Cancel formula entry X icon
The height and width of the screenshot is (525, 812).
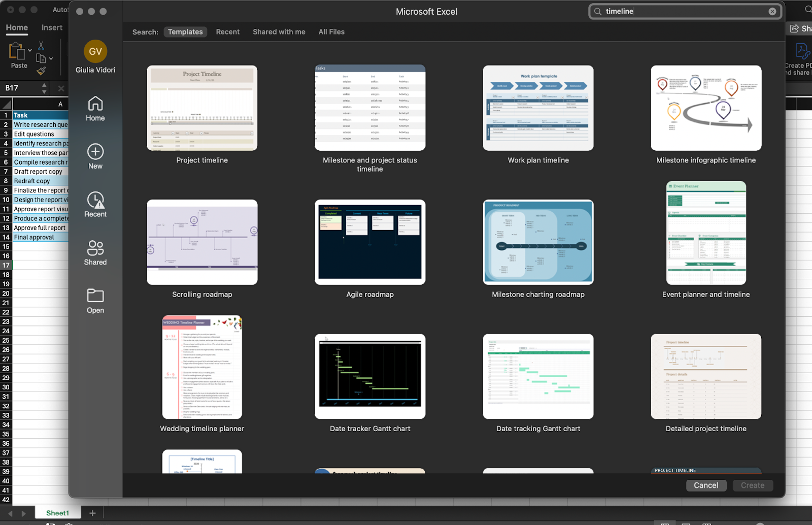click(61, 88)
